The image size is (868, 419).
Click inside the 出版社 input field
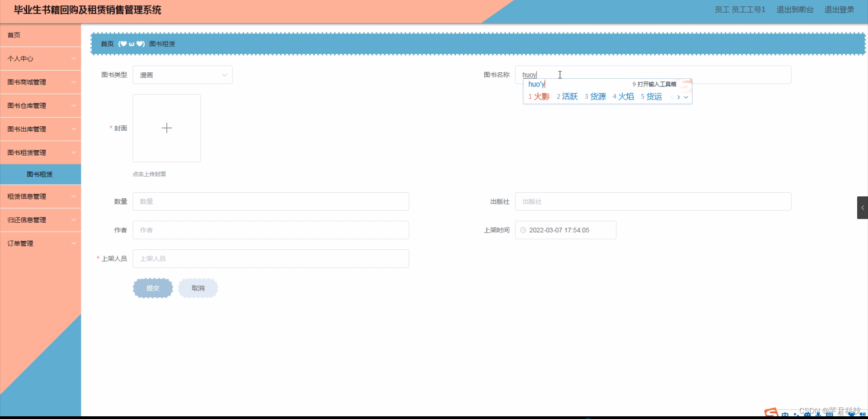point(654,201)
